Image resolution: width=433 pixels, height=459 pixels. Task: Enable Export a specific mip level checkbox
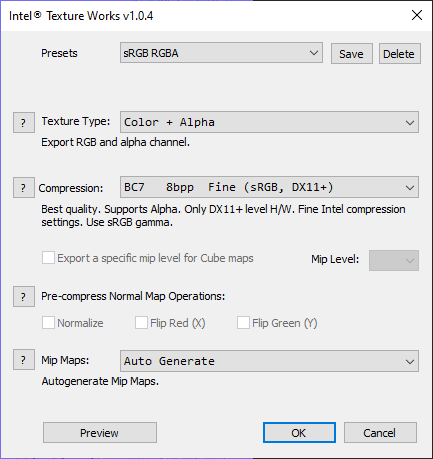48,258
